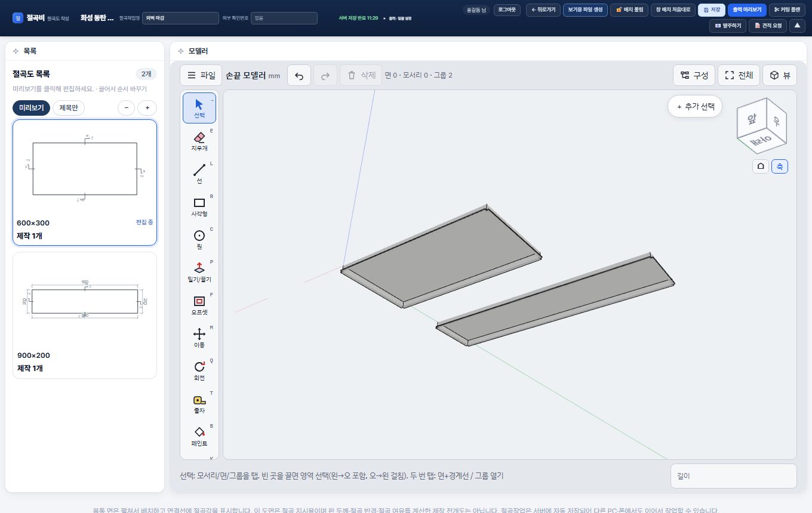
Task: Click 보기용 파일 생성 button
Action: coord(585,10)
